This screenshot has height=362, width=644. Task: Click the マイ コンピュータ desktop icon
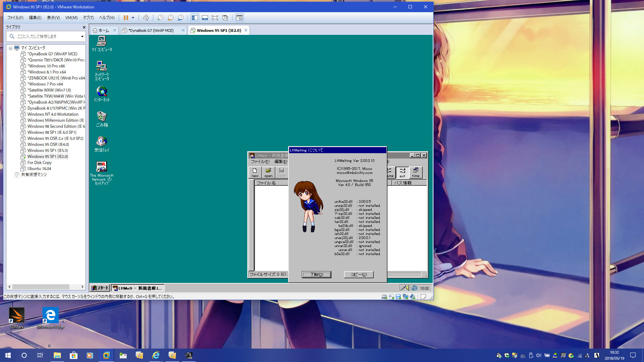(x=102, y=44)
